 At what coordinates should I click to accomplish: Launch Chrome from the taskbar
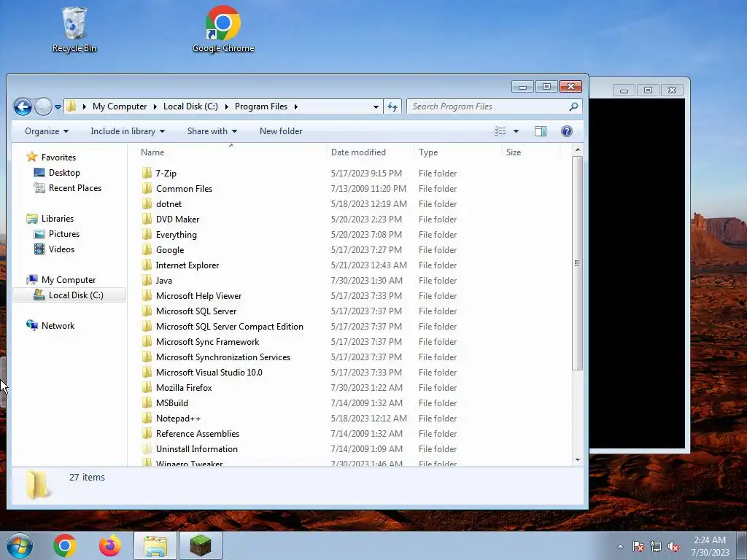65,545
